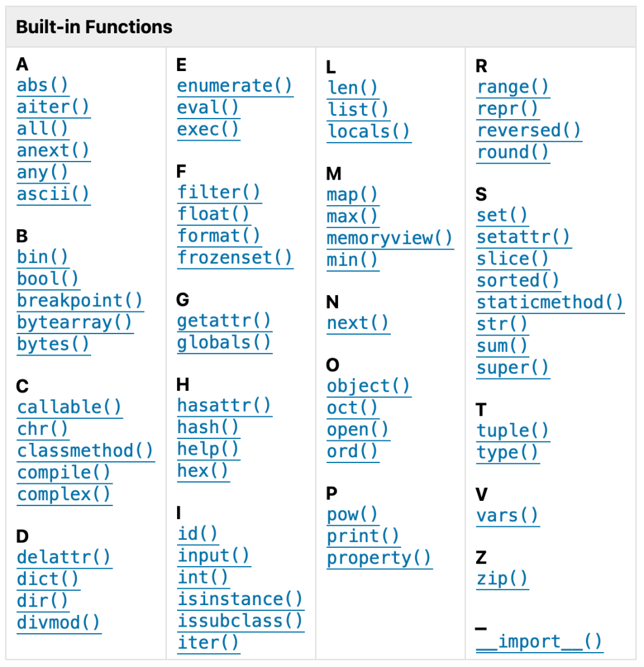The width and height of the screenshot is (644, 667).
Task: Select the classmethod() link
Action: click(85, 451)
